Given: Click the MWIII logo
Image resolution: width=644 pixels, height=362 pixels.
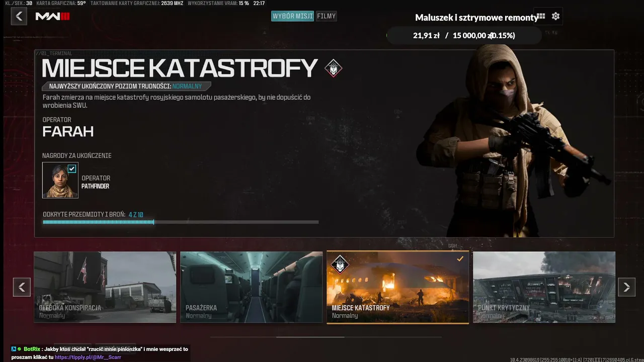Looking at the screenshot, I should pyautogui.click(x=53, y=17).
